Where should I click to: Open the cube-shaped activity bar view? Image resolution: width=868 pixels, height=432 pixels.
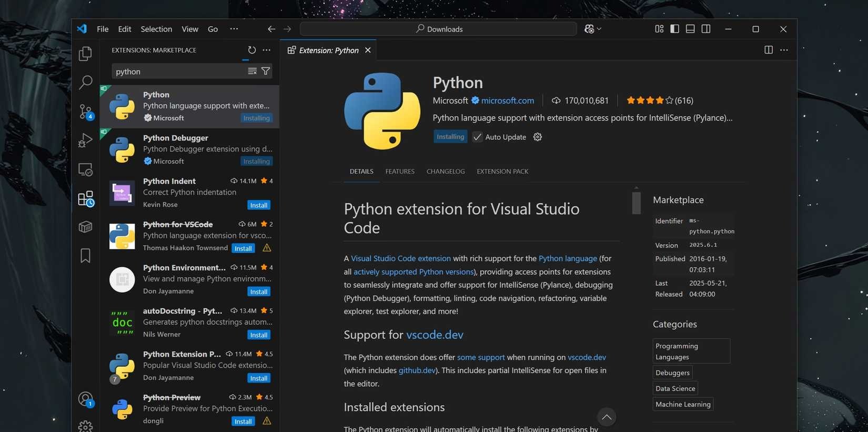85,227
